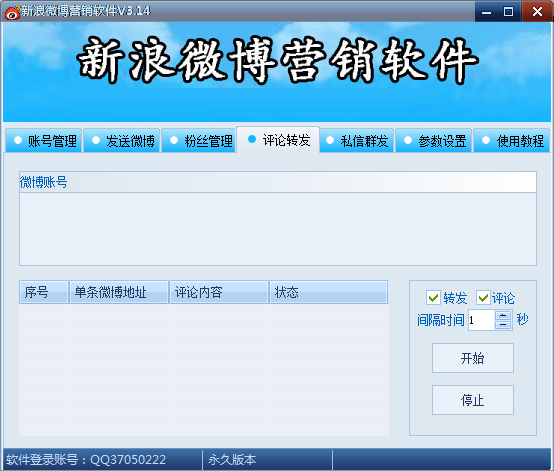
Task: Open the 账号管理 tab
Action: point(44,141)
